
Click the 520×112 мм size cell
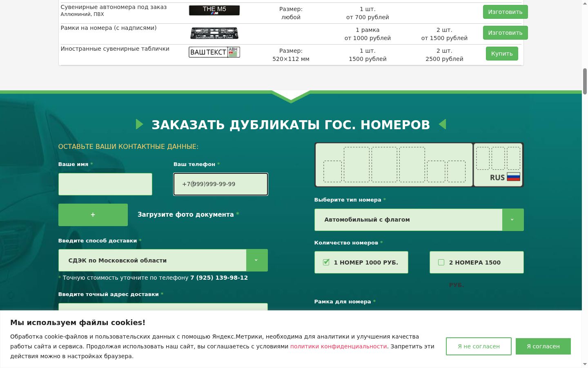[291, 59]
